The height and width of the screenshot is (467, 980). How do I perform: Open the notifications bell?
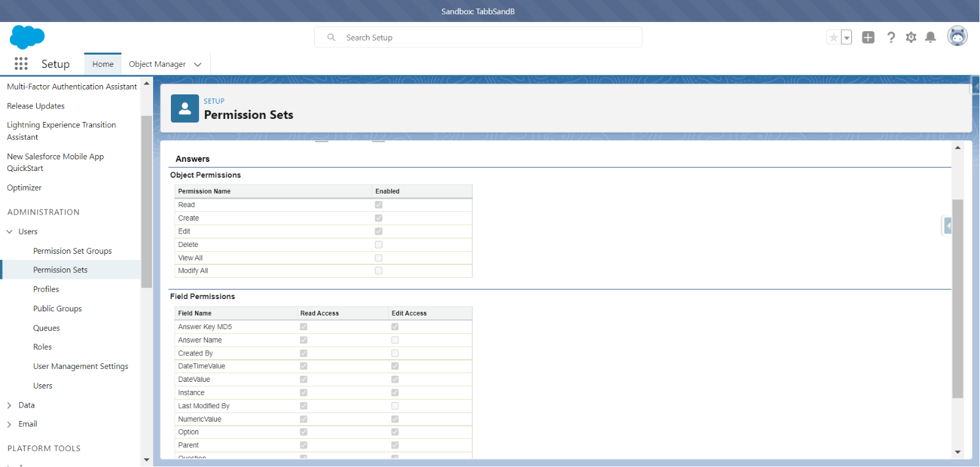930,37
